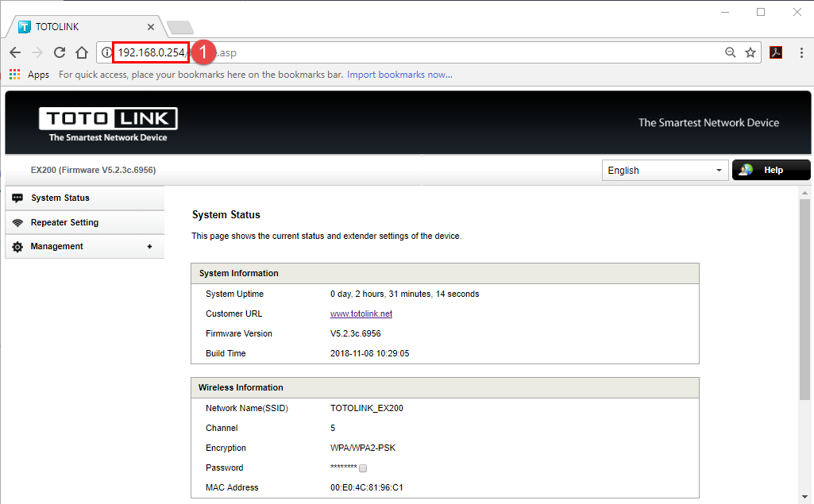Viewport: 814px width, 504px height.
Task: Click the Apps bookmarks bar label
Action: pyautogui.click(x=38, y=75)
